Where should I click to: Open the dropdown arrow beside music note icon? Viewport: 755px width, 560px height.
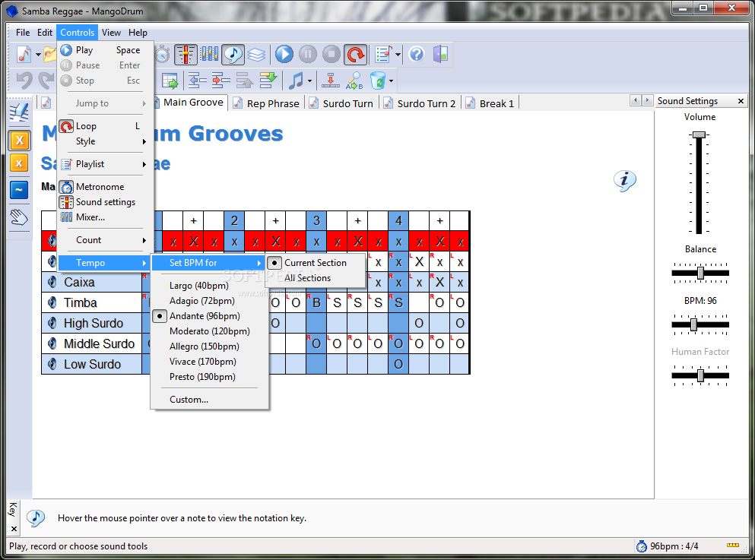click(x=309, y=81)
